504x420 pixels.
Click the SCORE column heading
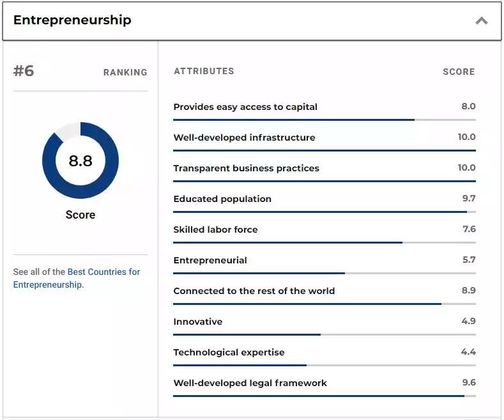[459, 72]
